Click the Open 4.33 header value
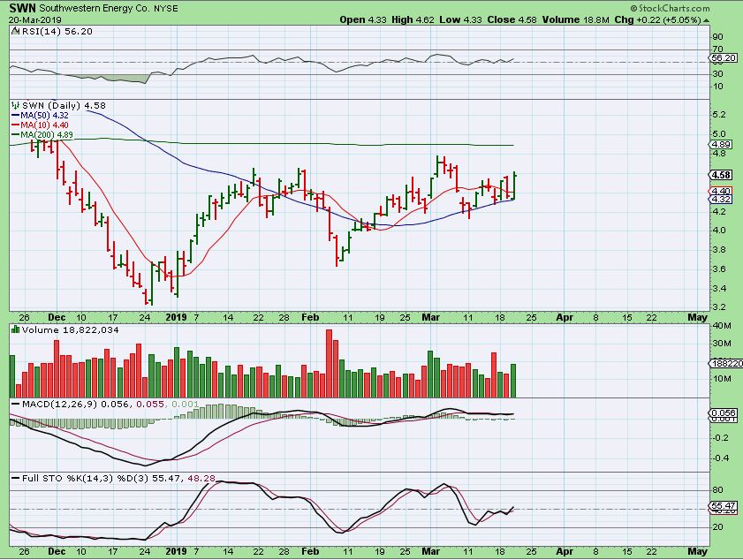Screen dimensions: 743x560 (363, 20)
